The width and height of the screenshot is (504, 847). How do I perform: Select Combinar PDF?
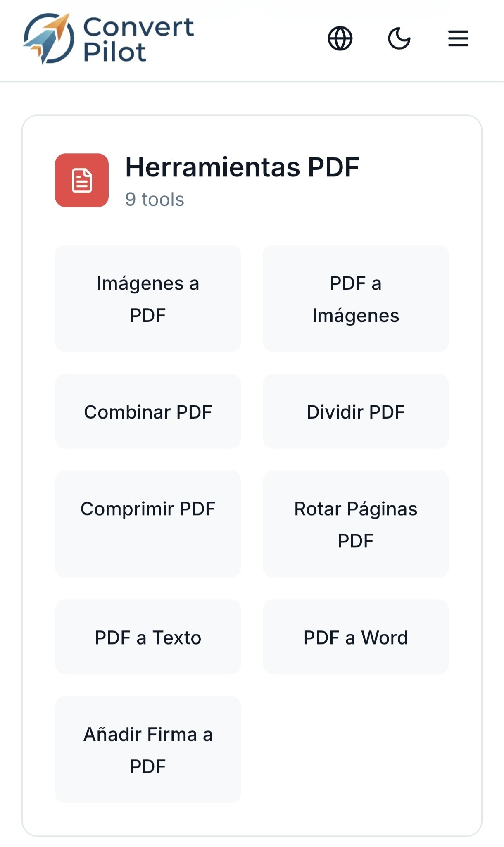click(x=147, y=411)
